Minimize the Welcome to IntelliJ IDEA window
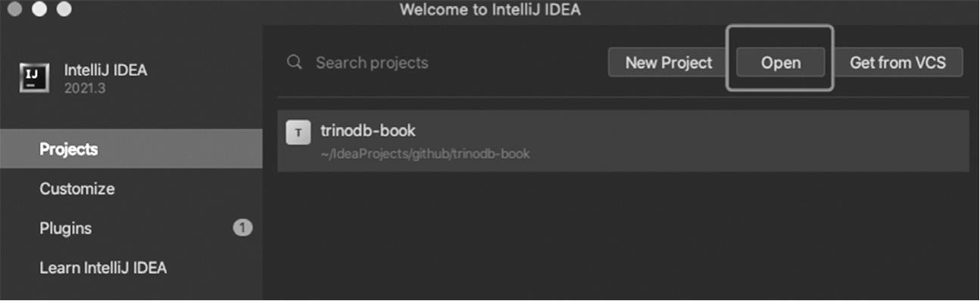 tap(39, 10)
